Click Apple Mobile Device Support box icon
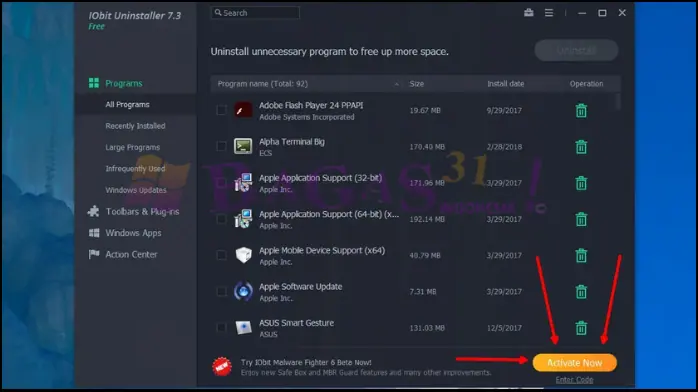The height and width of the screenshot is (392, 698). (x=243, y=255)
